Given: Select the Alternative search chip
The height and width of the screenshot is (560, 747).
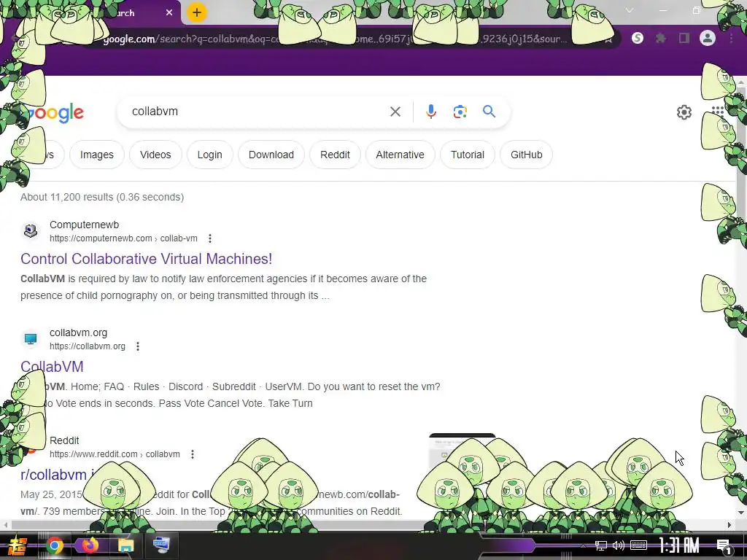Looking at the screenshot, I should coord(400,155).
